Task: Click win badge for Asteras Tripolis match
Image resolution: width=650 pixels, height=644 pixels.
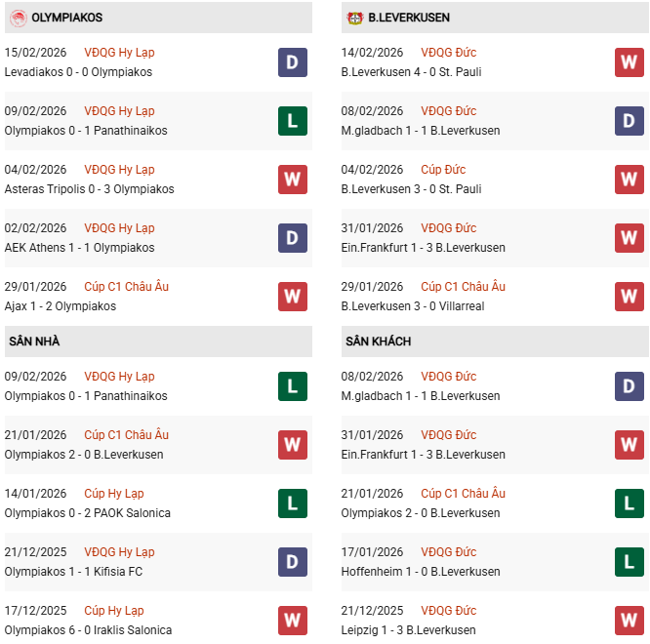Action: coord(293,180)
